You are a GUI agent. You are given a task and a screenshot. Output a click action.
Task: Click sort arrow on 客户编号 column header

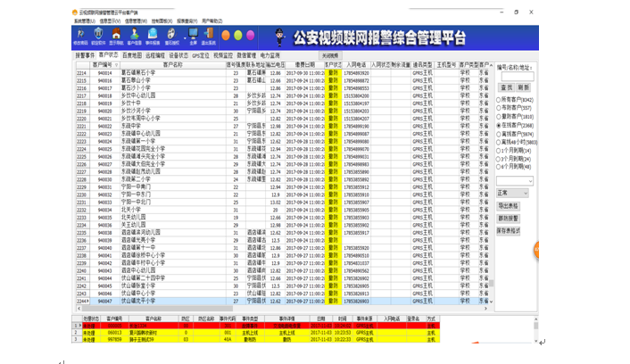(117, 65)
